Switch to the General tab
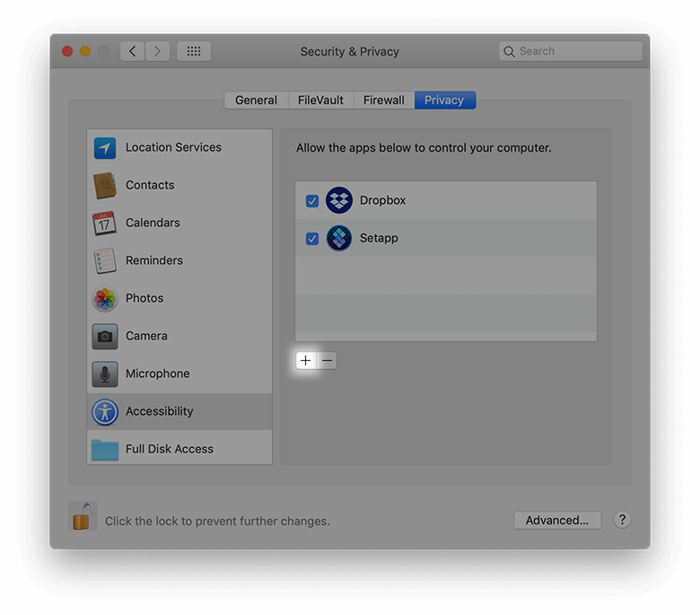 [x=257, y=100]
